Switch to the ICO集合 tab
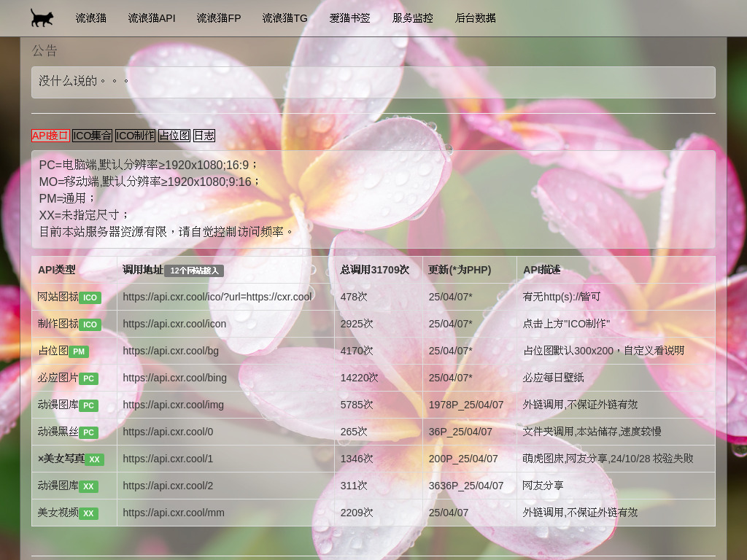Screen dimensions: 747x560 pyautogui.click(x=93, y=136)
